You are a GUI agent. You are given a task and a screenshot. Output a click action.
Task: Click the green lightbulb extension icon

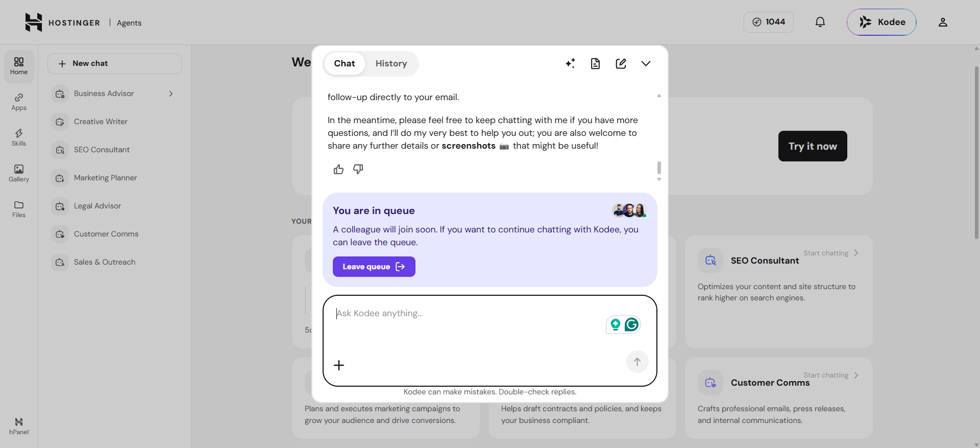tap(615, 324)
